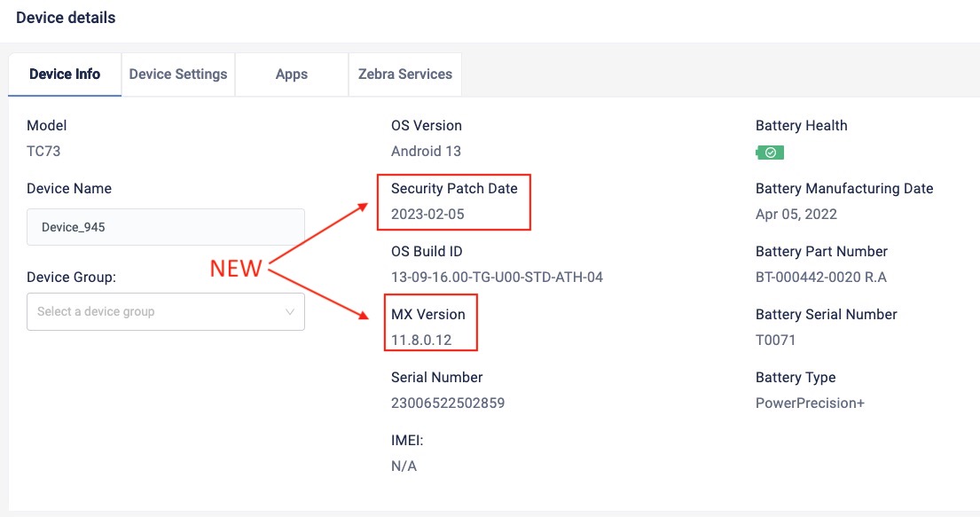Click the green Battery Health status icon

[x=770, y=153]
